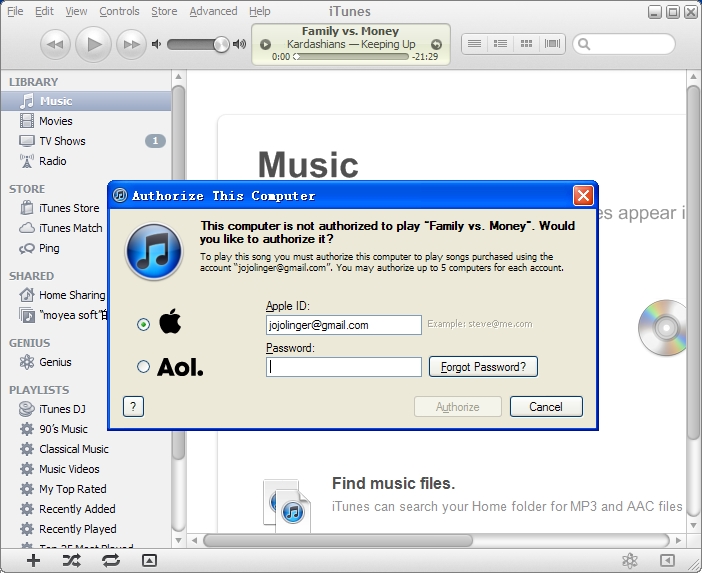Click the Play button in the toolbar
702x573 pixels.
[x=93, y=44]
